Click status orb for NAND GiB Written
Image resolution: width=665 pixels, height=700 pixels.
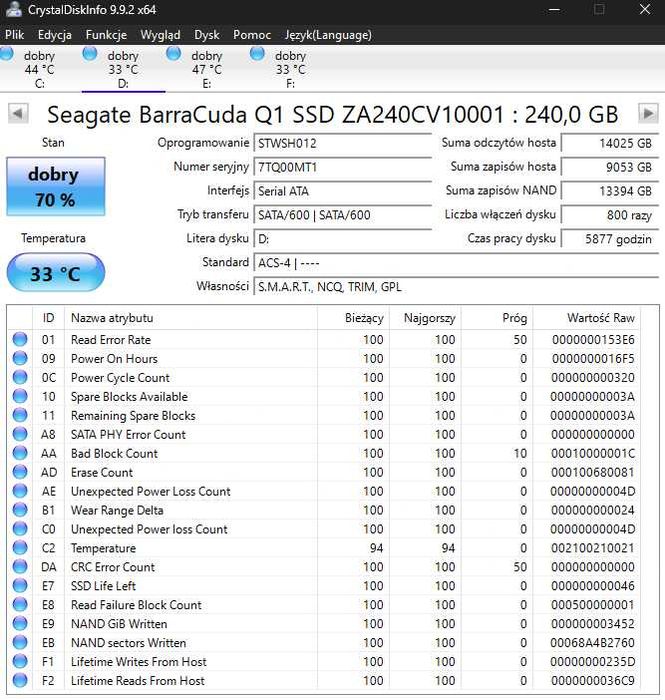(20, 624)
